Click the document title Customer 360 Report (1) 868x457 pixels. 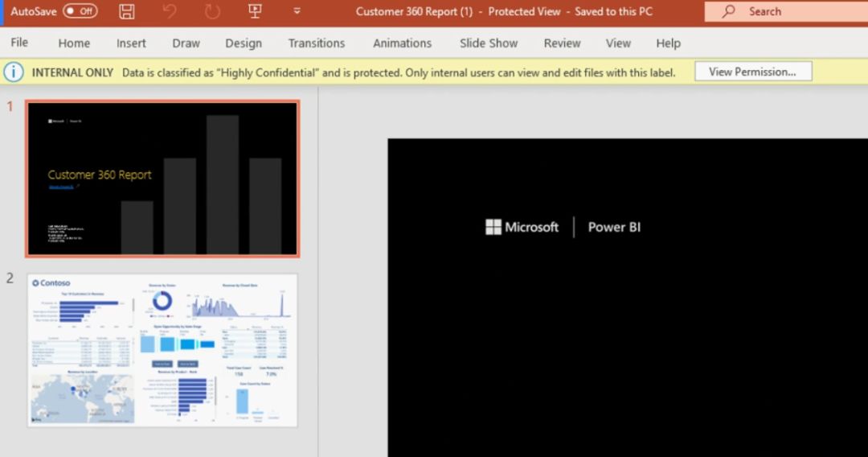414,11
